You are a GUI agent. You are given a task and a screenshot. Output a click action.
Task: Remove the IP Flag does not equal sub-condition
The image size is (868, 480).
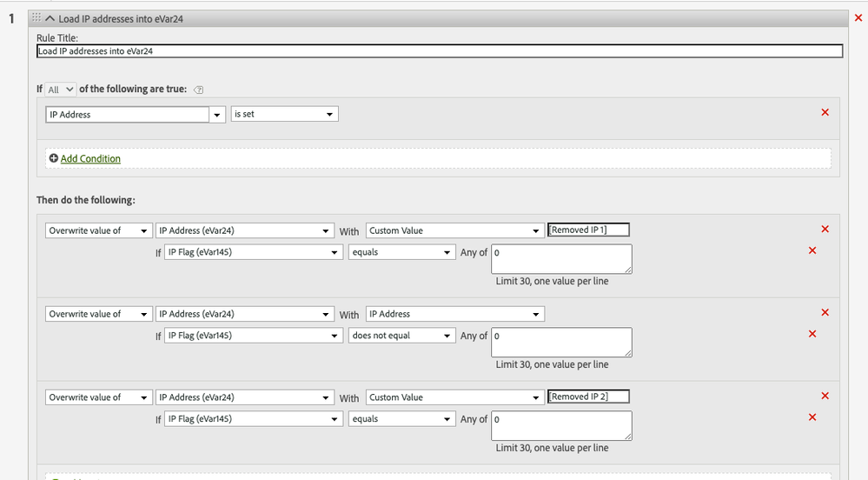pyautogui.click(x=812, y=334)
